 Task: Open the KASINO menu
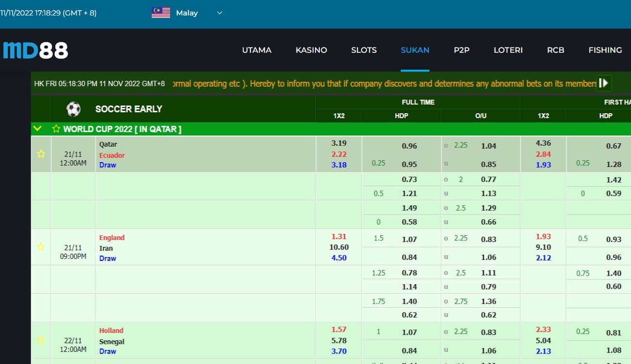tap(311, 50)
